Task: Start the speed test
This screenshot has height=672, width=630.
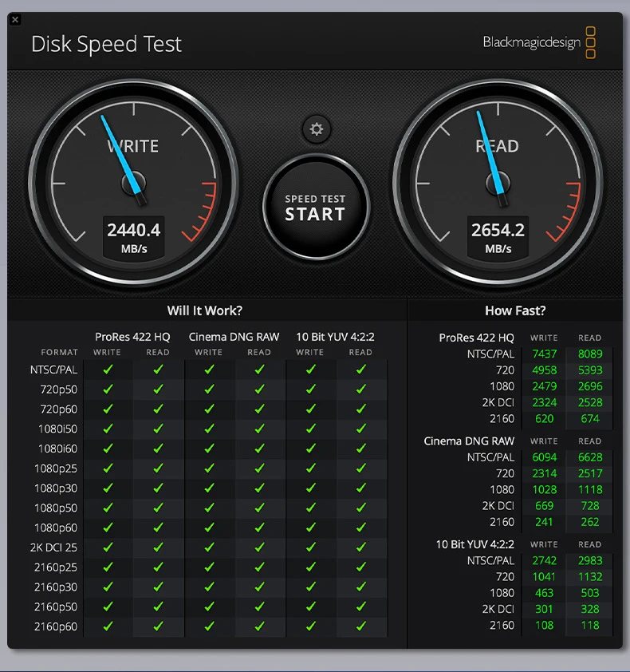Action: 316,208
